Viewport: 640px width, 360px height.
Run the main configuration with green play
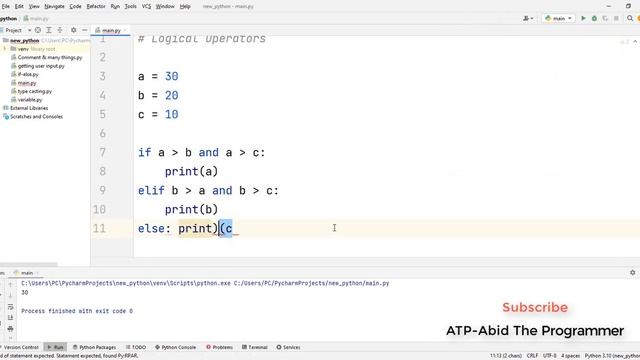(x=583, y=18)
